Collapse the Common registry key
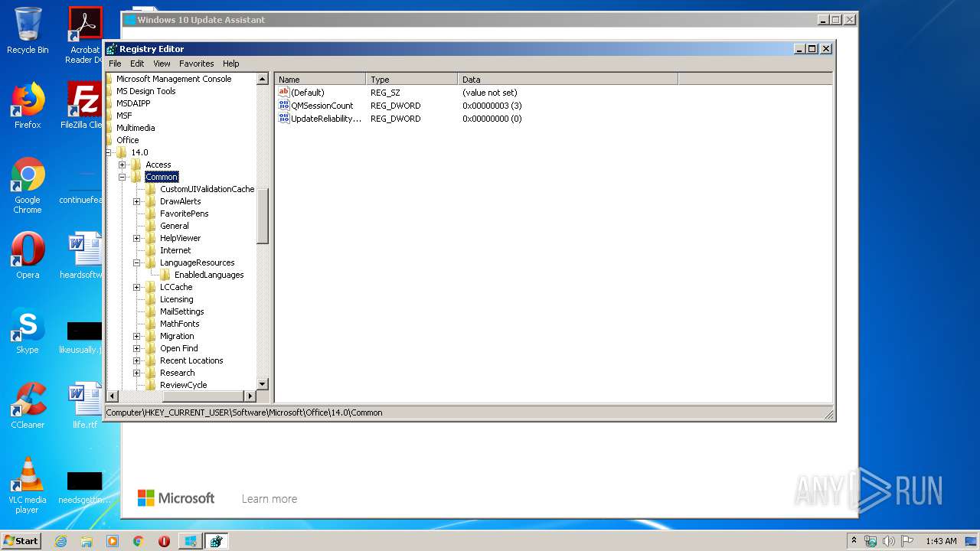The height and width of the screenshot is (551, 980). click(122, 177)
